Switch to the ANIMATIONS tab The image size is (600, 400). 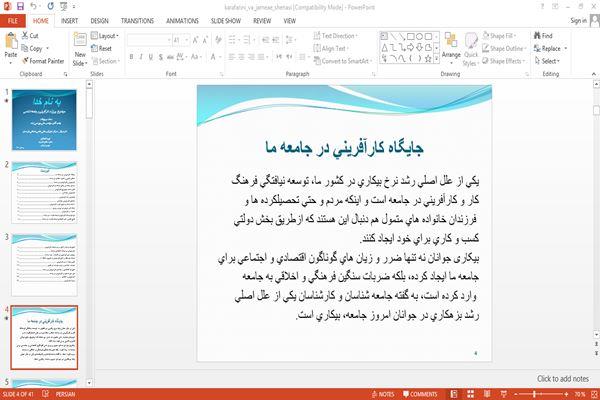pos(182,21)
